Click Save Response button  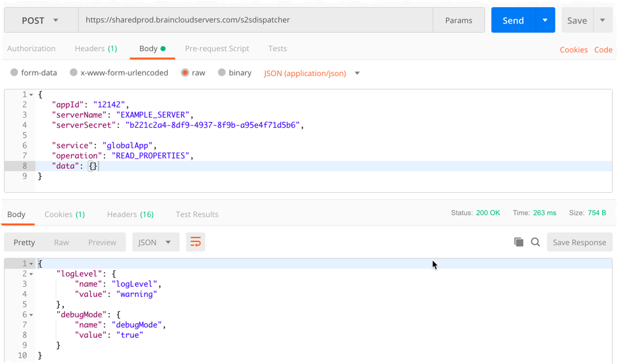[580, 242]
